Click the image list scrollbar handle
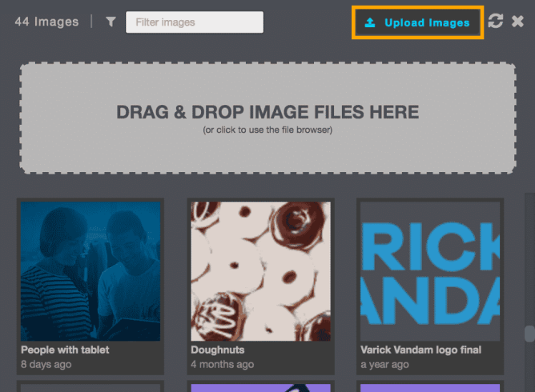Image resolution: width=535 pixels, height=392 pixels. 529,334
